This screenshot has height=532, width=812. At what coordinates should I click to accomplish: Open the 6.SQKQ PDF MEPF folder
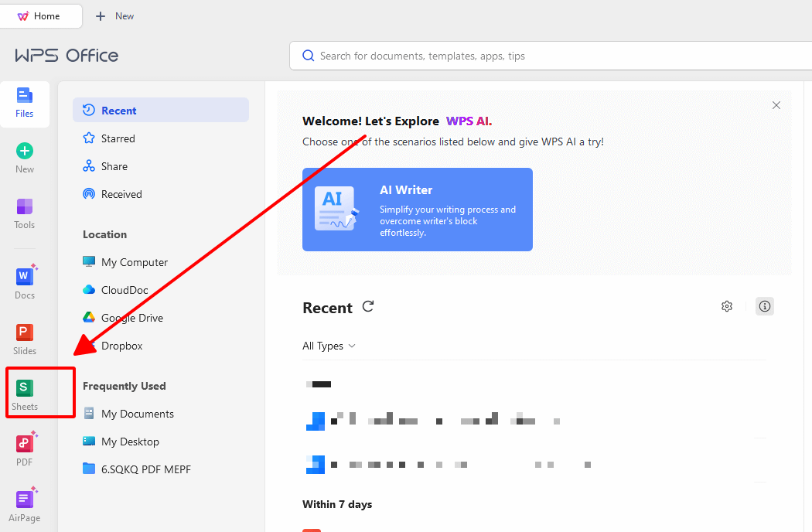pyautogui.click(x=161, y=469)
